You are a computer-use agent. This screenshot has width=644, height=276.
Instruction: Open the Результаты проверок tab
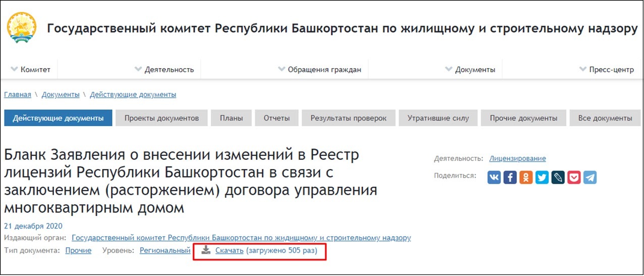click(348, 118)
